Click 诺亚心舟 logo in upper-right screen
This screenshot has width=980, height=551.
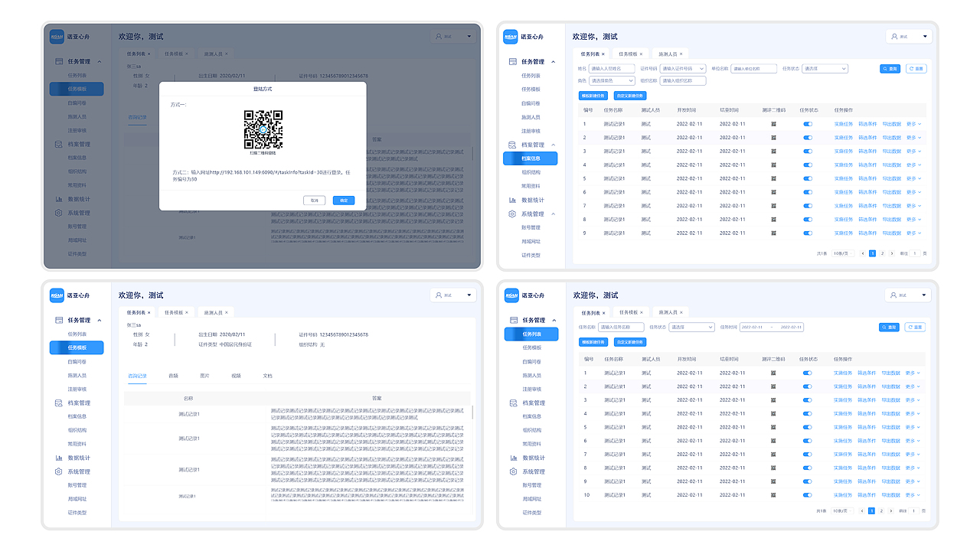pyautogui.click(x=510, y=37)
